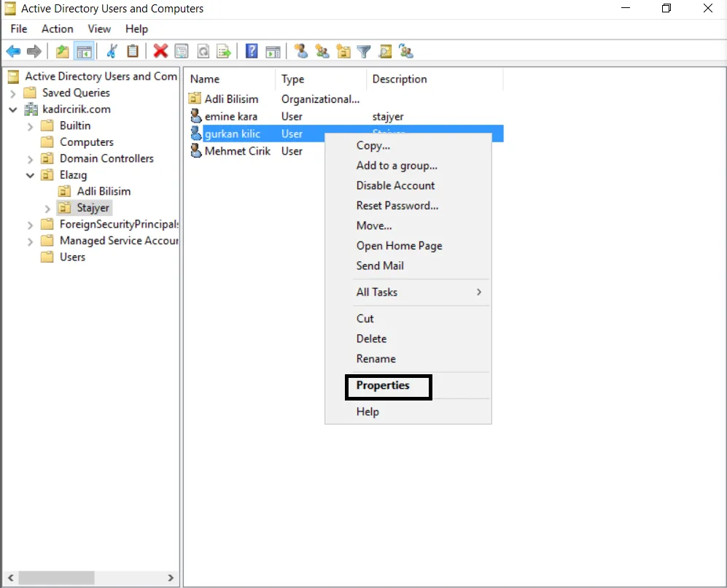Expand the Builtin container
The width and height of the screenshot is (727, 588).
30,126
